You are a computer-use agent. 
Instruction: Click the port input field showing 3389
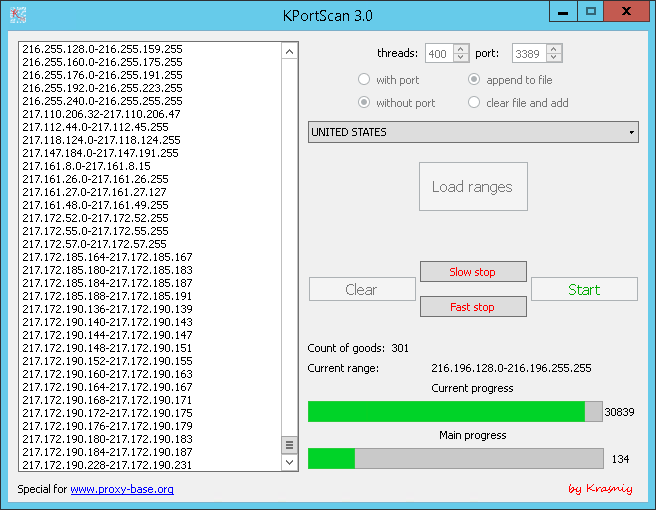pos(529,54)
